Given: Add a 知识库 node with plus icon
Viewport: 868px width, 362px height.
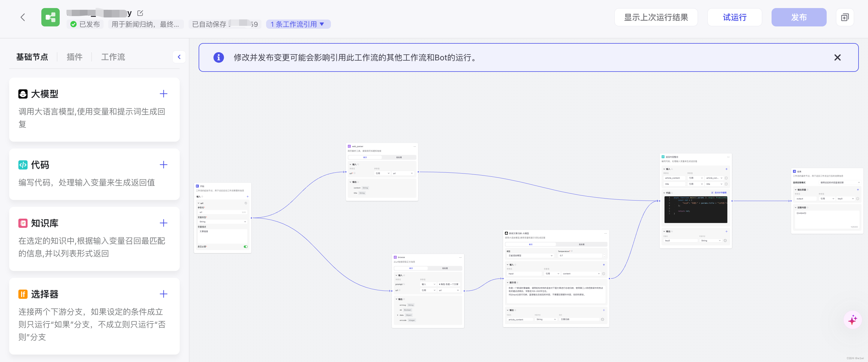Looking at the screenshot, I should pyautogui.click(x=163, y=223).
